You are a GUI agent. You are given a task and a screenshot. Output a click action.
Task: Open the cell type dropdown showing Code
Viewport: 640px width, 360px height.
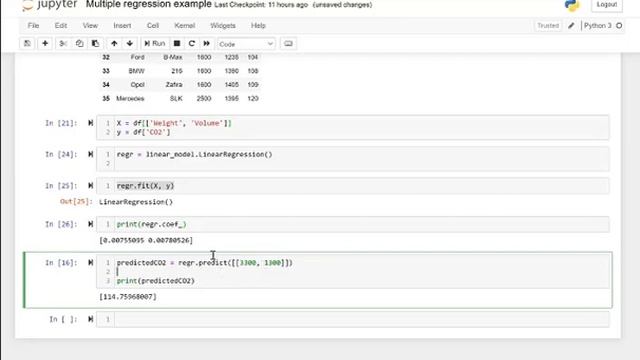pos(246,44)
